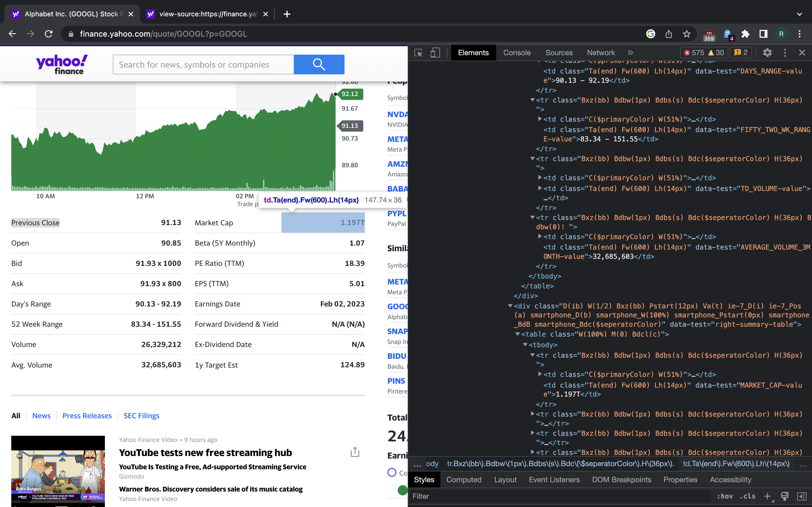Click the News tab under stock information
The width and height of the screenshot is (812, 507).
[41, 415]
